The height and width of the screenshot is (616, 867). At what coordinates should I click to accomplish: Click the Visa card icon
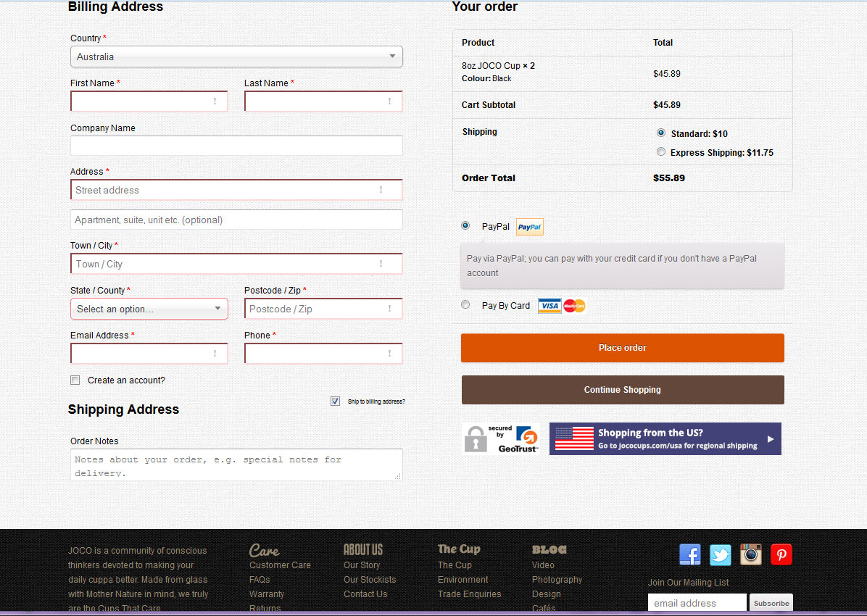coord(549,306)
